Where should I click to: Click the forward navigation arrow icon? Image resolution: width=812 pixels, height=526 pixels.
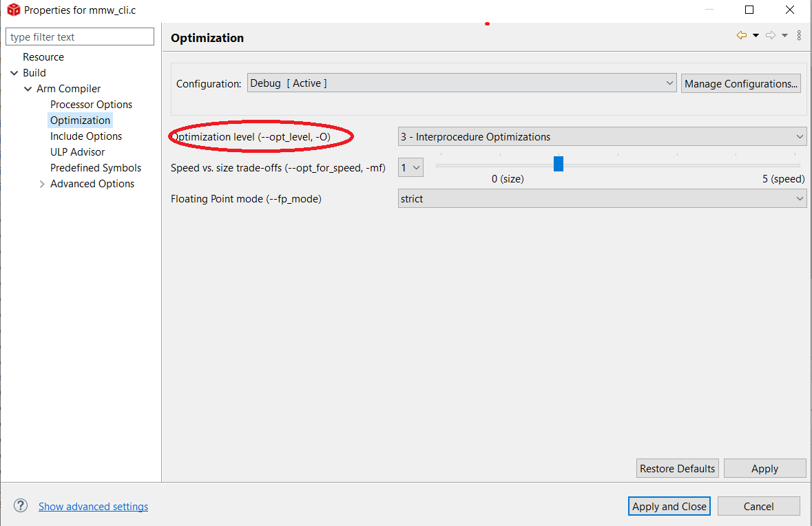click(771, 36)
